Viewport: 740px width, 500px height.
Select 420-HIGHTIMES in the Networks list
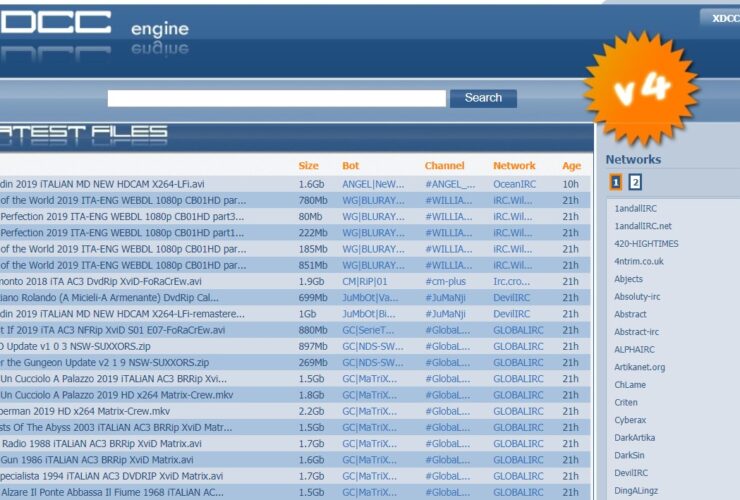pos(645,244)
